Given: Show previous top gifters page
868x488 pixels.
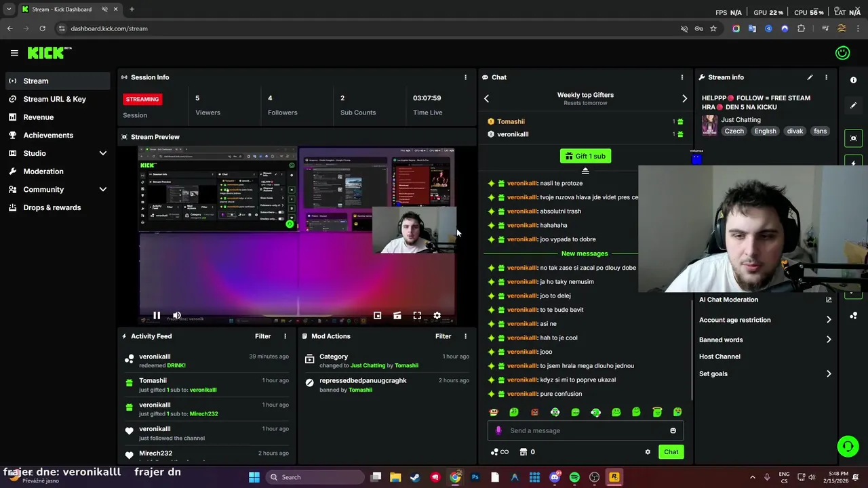Looking at the screenshot, I should pyautogui.click(x=486, y=99).
